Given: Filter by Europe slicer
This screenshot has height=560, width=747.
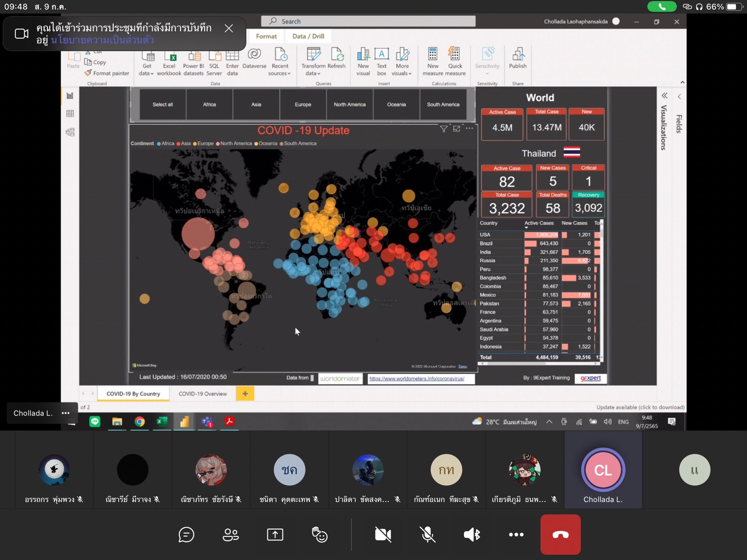Looking at the screenshot, I should point(303,105).
